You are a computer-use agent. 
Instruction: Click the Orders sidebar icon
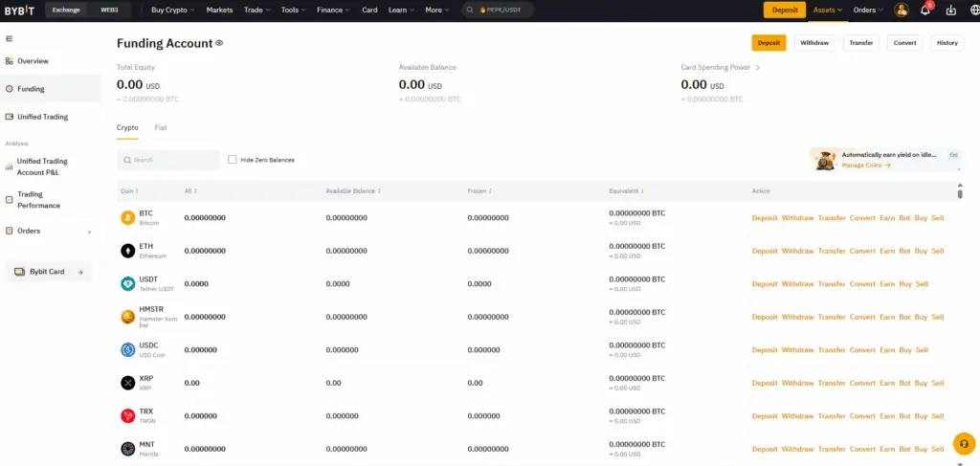[x=9, y=232]
